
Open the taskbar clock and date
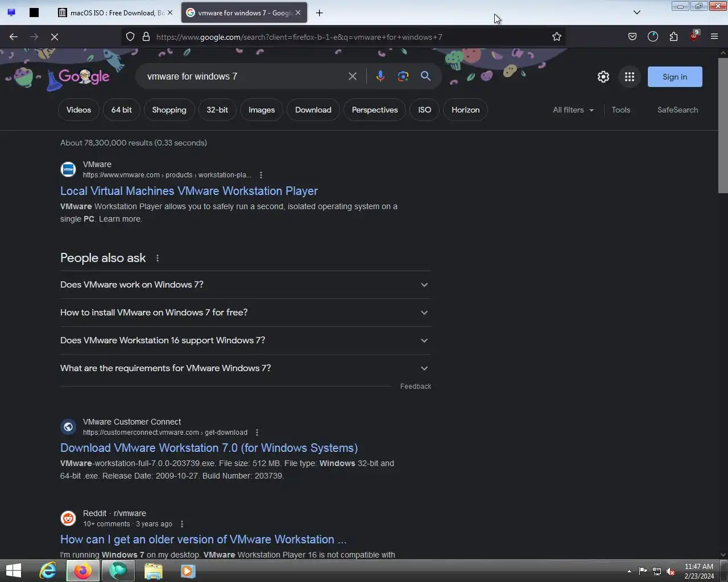click(699, 571)
